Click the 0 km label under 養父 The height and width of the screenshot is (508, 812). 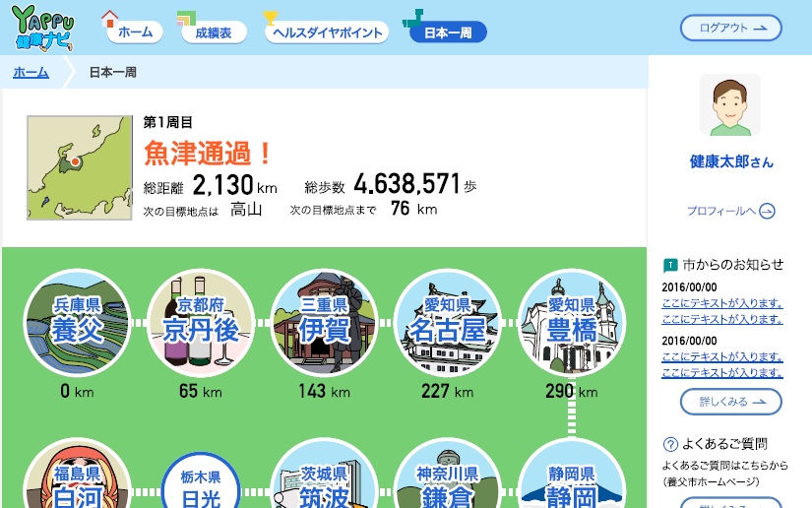[77, 391]
